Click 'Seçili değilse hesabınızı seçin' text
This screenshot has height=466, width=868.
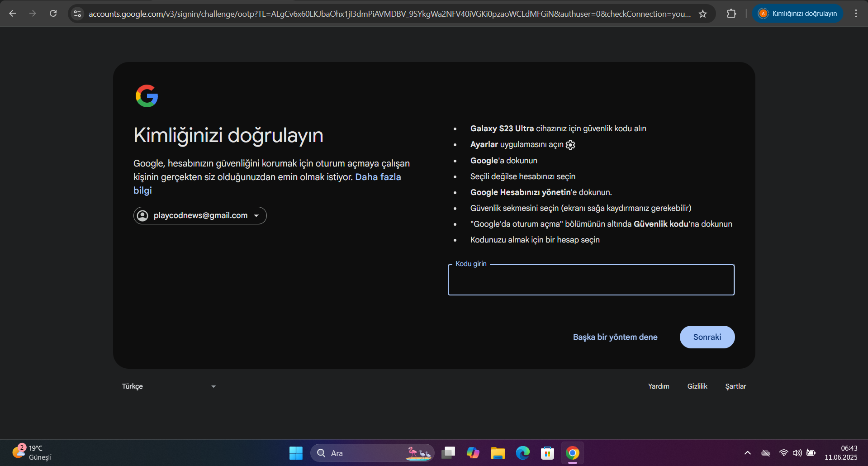(523, 176)
